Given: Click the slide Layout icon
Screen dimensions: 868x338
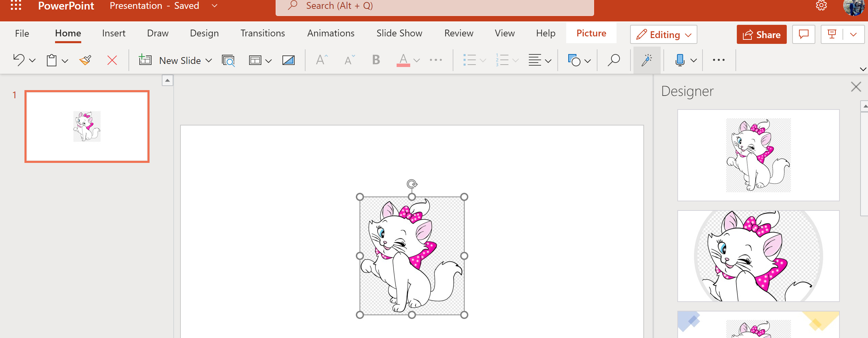Looking at the screenshot, I should click(255, 60).
